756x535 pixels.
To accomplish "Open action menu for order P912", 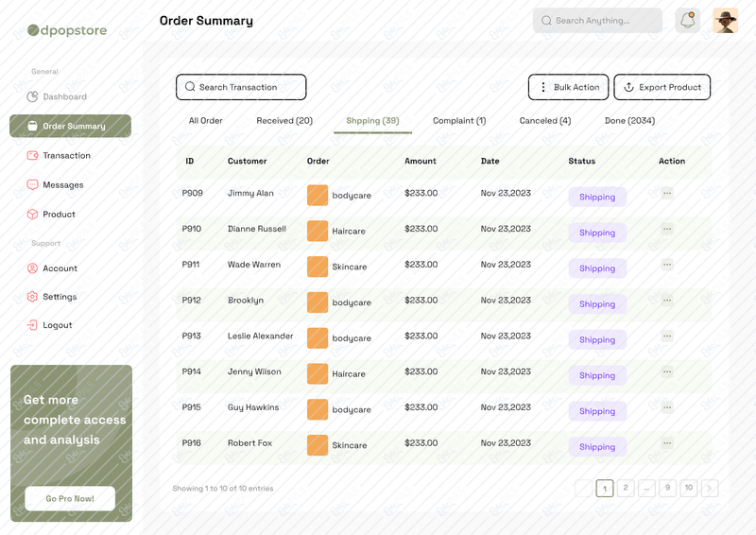I will pos(667,300).
